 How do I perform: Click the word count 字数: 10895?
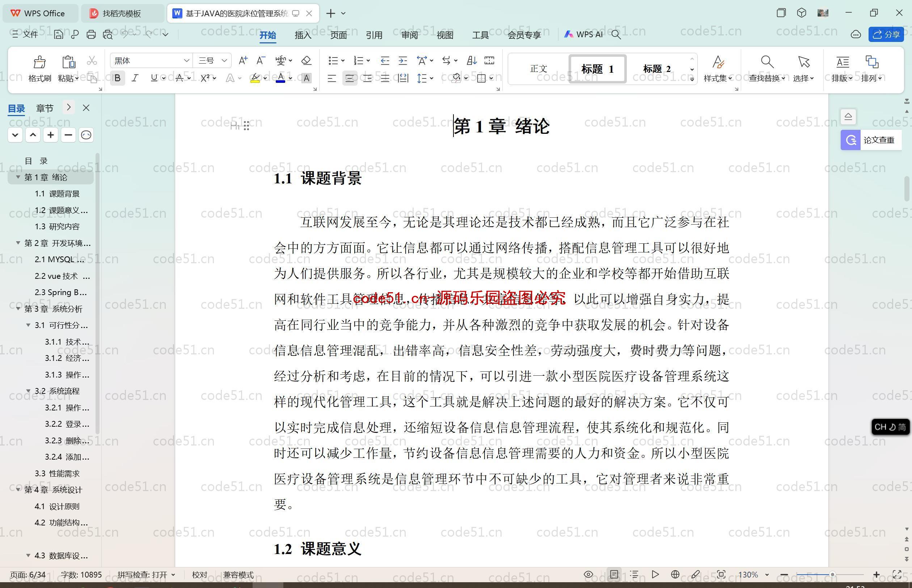(81, 575)
